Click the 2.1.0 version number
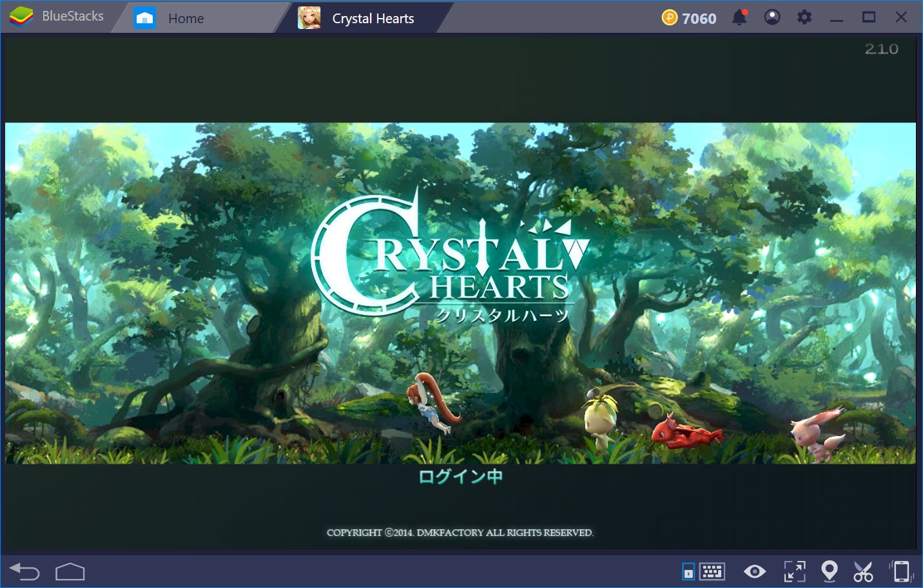The image size is (923, 588). click(881, 49)
